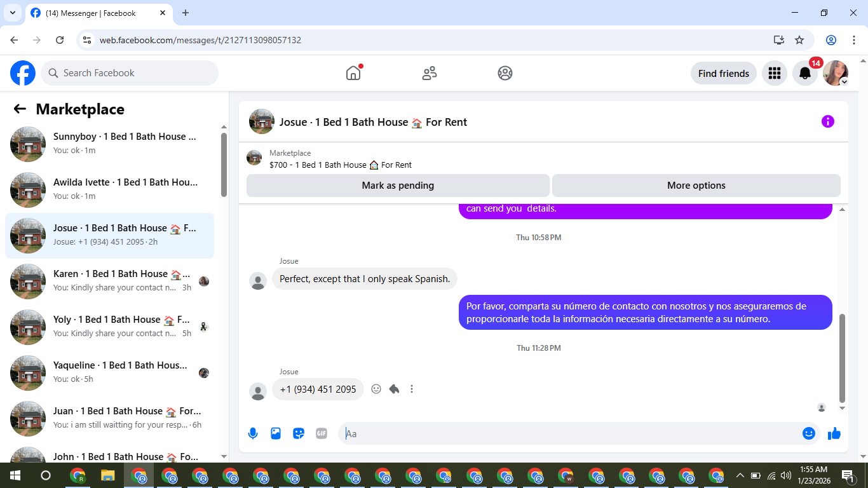Click the voice clip microphone icon

click(x=253, y=433)
